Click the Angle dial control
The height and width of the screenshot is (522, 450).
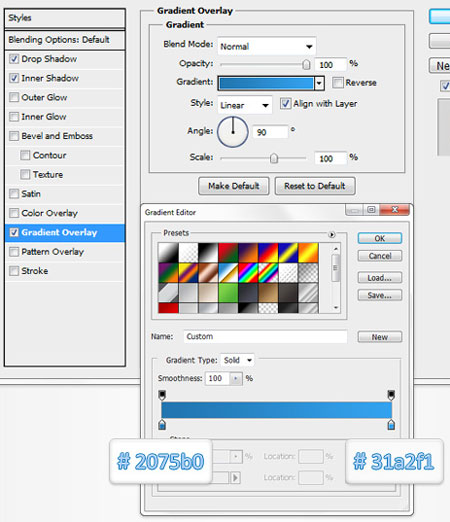point(233,132)
